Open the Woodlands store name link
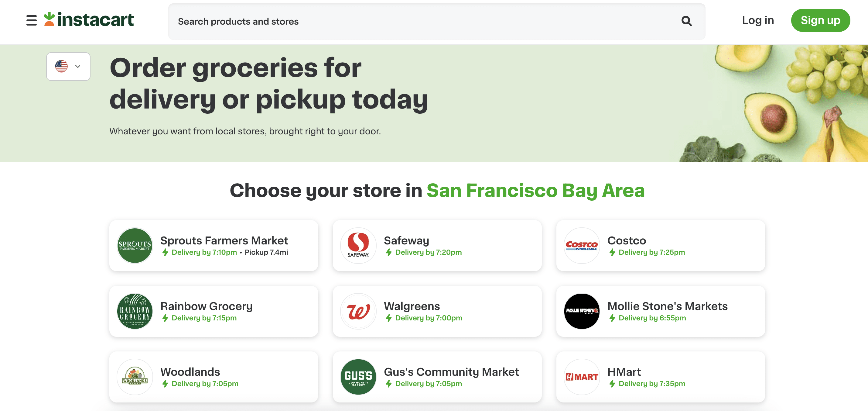 point(190,371)
